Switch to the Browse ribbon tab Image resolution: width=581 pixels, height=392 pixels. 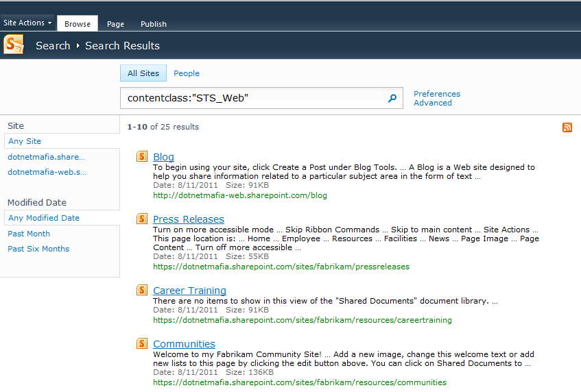tap(78, 24)
